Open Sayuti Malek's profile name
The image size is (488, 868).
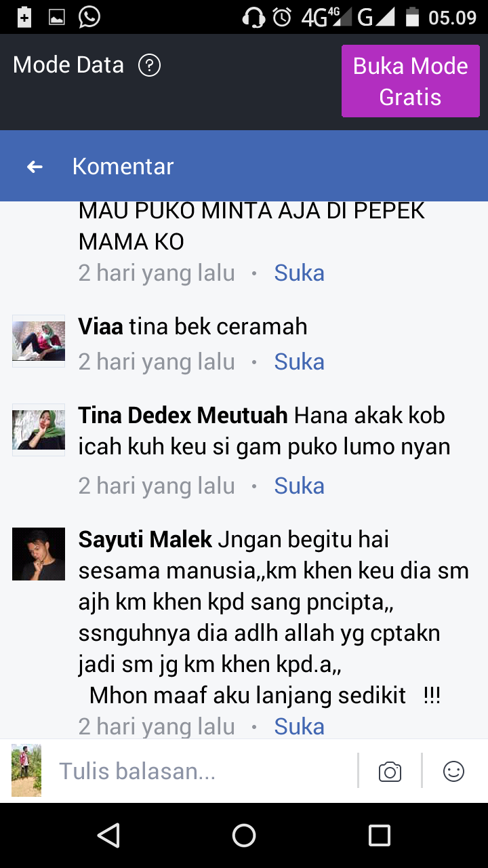145,540
